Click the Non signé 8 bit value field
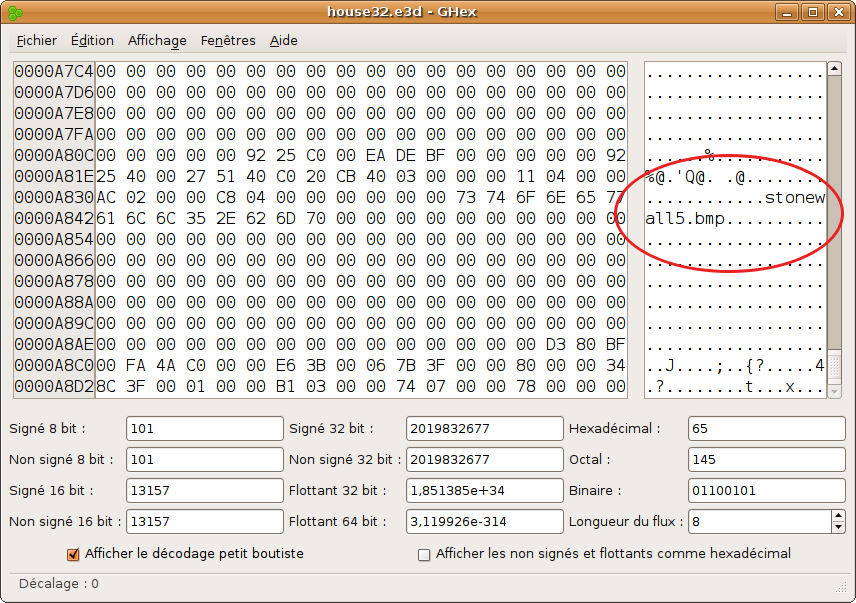The height and width of the screenshot is (603, 856). (x=205, y=459)
